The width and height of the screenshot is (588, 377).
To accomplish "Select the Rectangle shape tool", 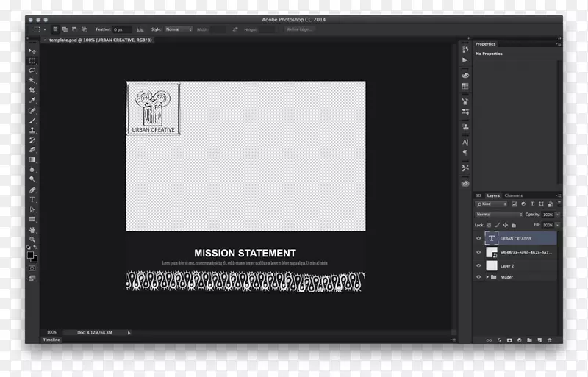I will tap(32, 219).
